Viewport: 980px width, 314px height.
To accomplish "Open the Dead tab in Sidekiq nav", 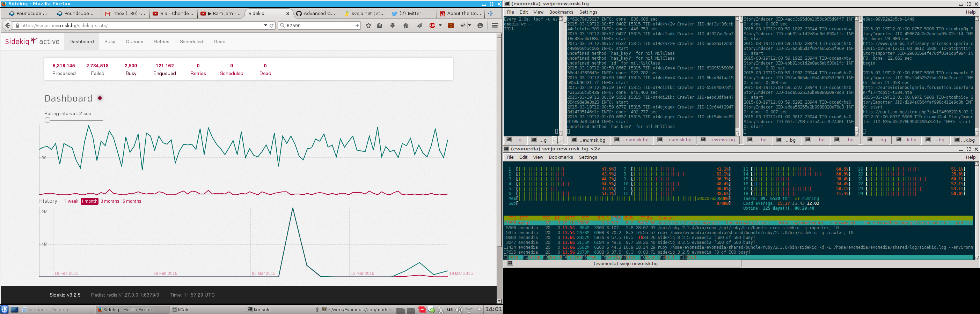I will click(220, 42).
